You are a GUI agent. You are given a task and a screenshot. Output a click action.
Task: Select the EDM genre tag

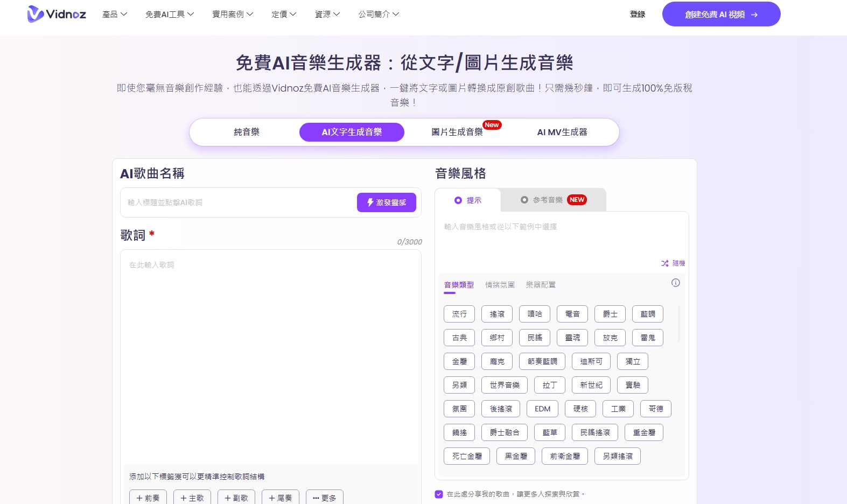coord(542,409)
